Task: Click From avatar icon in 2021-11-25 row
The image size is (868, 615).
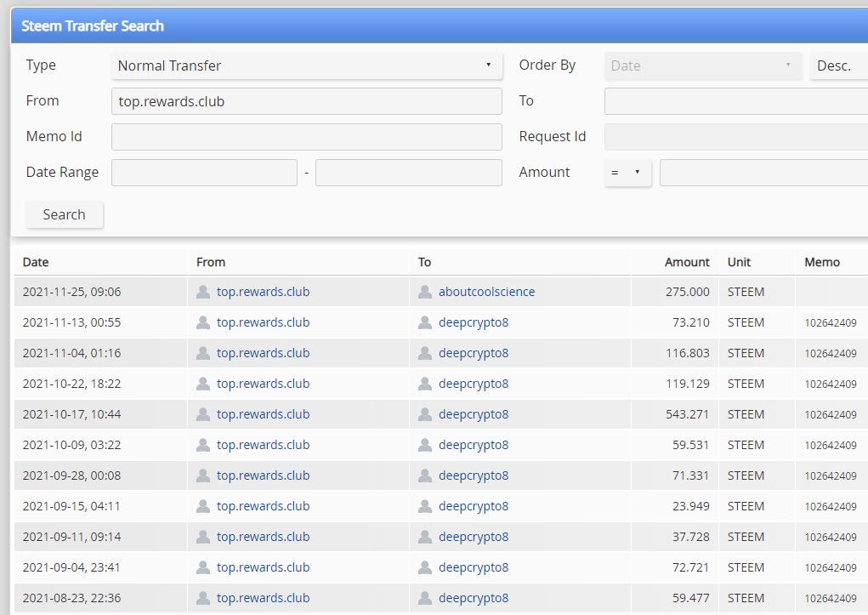Action: (203, 292)
